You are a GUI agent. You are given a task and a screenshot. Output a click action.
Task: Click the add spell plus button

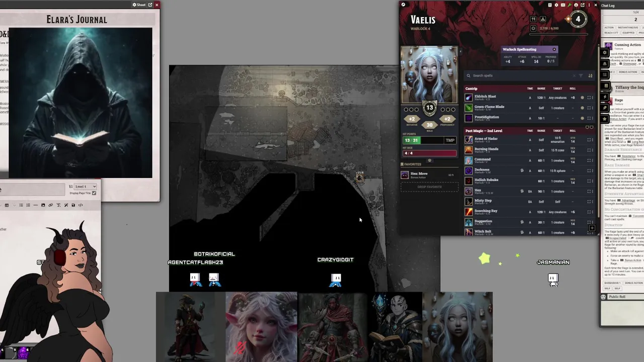pyautogui.click(x=592, y=228)
